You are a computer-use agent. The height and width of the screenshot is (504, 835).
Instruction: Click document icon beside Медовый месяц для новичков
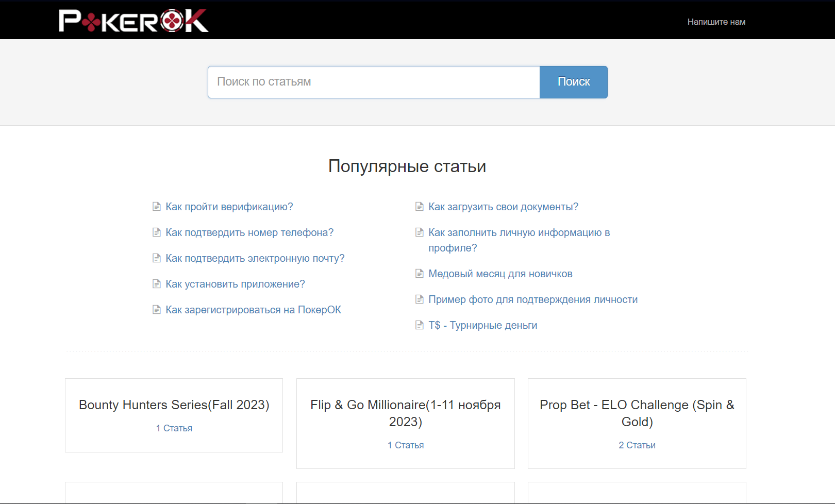(x=420, y=274)
